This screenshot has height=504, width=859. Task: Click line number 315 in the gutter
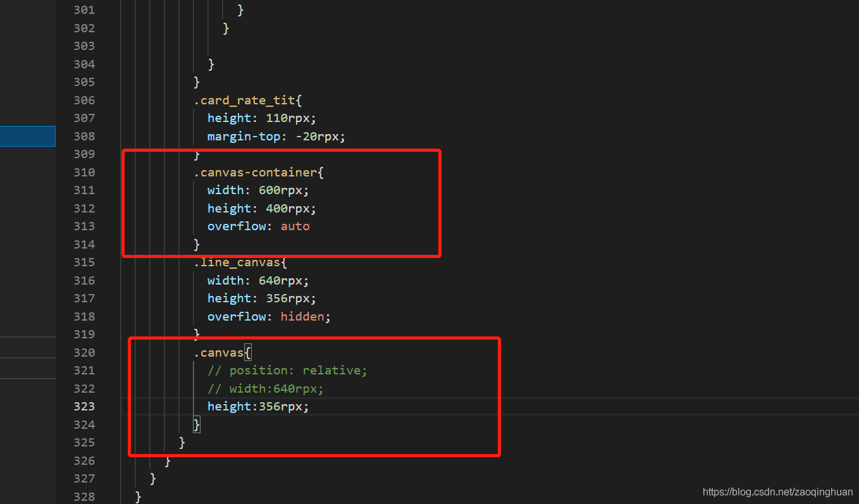point(84,262)
